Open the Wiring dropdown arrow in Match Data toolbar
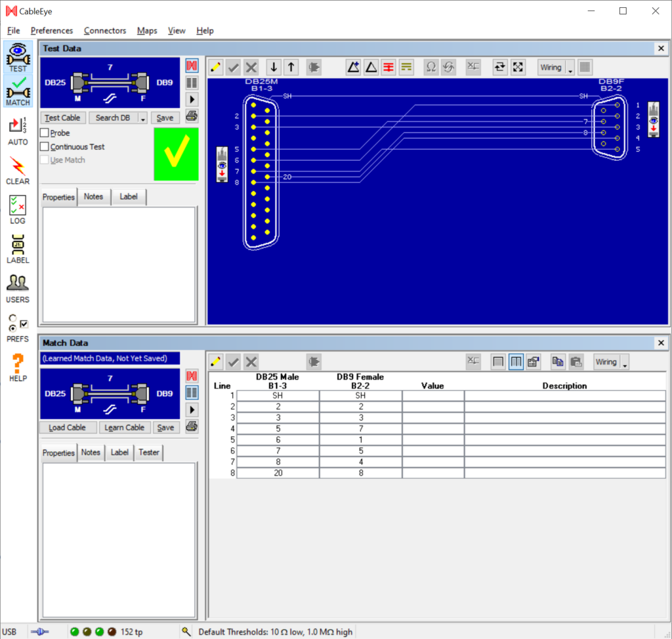The width and height of the screenshot is (672, 639). click(625, 363)
